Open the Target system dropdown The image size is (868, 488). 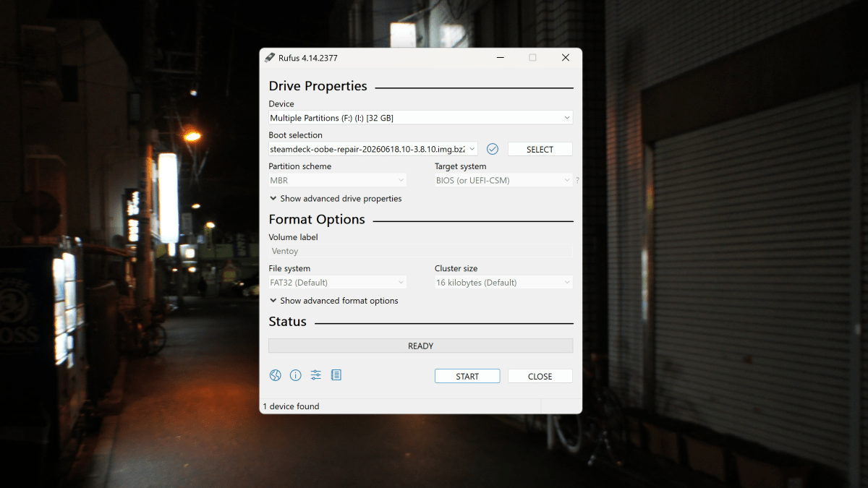[x=503, y=180]
